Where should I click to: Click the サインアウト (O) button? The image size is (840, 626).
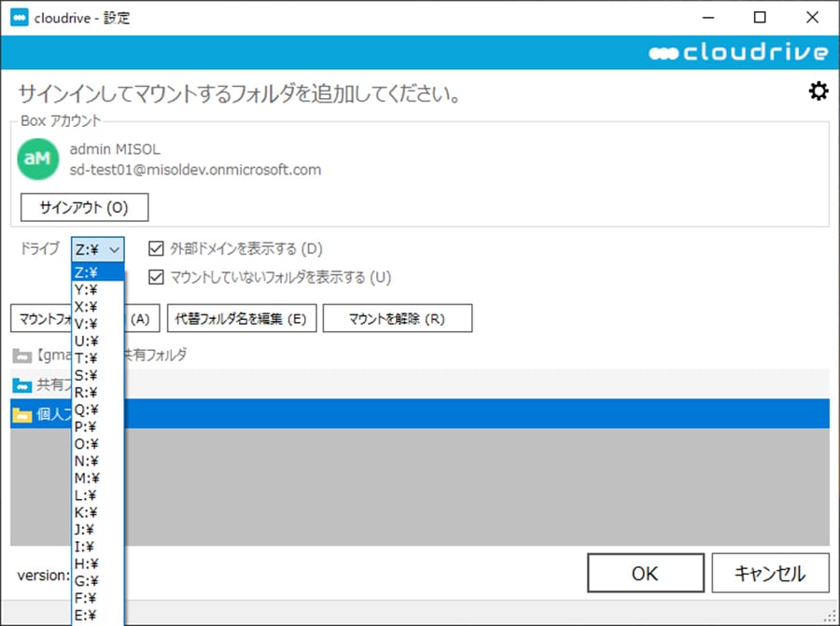[85, 207]
